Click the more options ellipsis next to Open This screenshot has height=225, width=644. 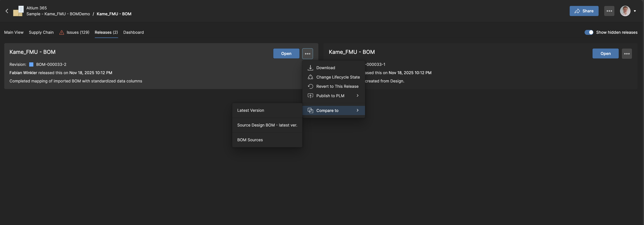[307, 53]
